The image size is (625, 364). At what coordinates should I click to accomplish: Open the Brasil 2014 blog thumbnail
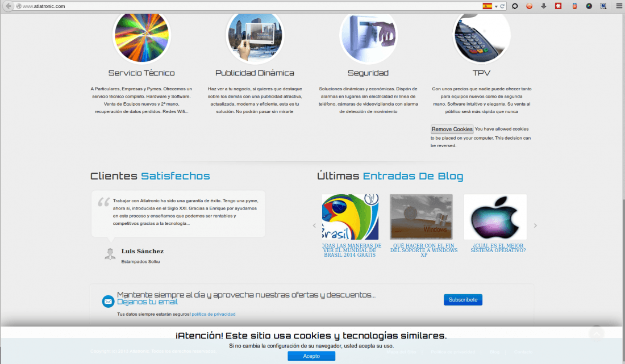(350, 217)
